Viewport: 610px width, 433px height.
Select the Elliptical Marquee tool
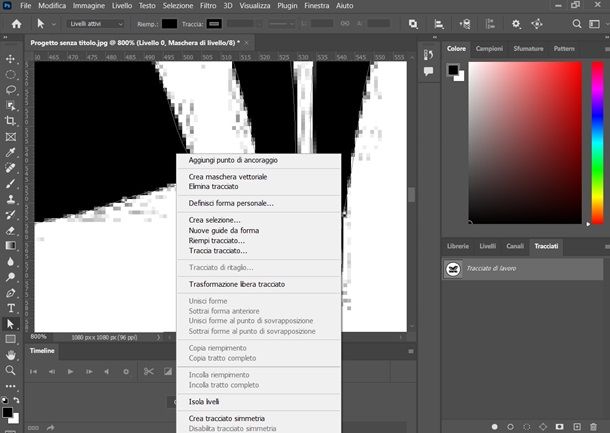(x=11, y=74)
